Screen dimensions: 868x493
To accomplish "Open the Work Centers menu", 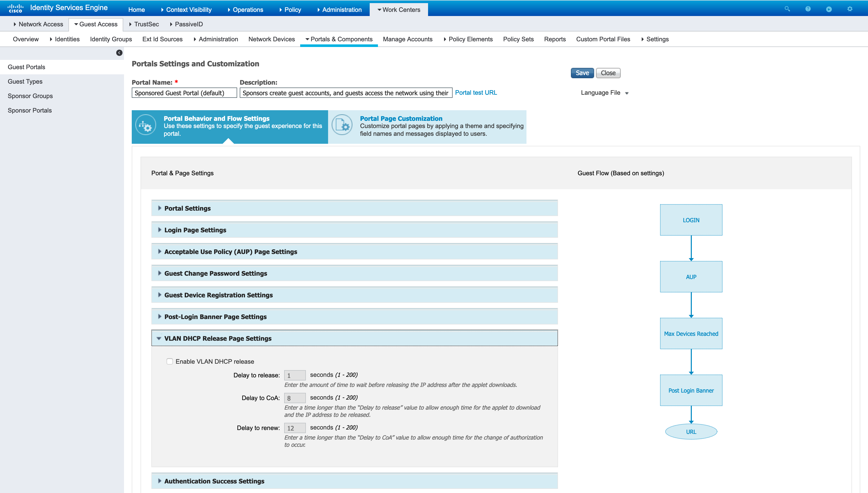I will tap(399, 10).
